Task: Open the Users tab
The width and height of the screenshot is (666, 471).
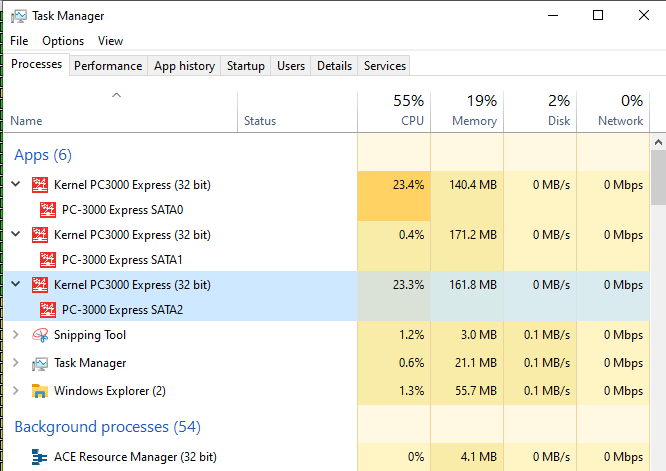Action: click(291, 66)
